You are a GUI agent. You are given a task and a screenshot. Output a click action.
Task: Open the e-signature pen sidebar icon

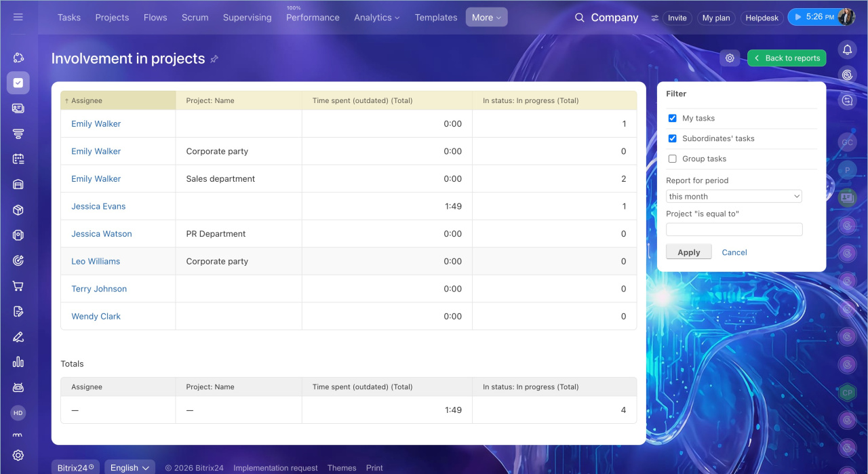click(18, 337)
